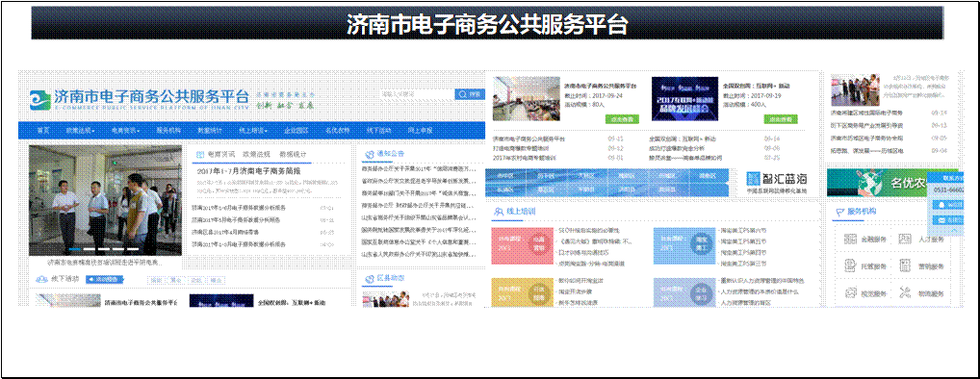Open the 托管服务 service icon

pos(850,265)
